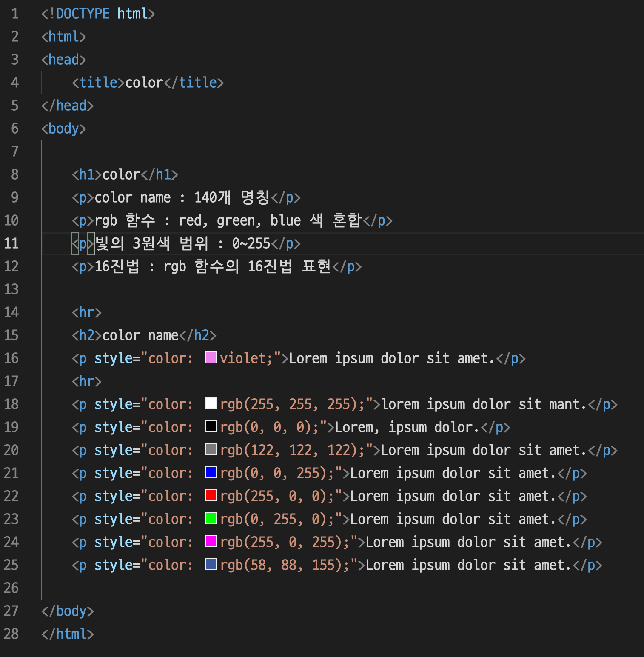This screenshot has height=657, width=644.
Task: Click the hr tag on line 14
Action: coord(87,312)
